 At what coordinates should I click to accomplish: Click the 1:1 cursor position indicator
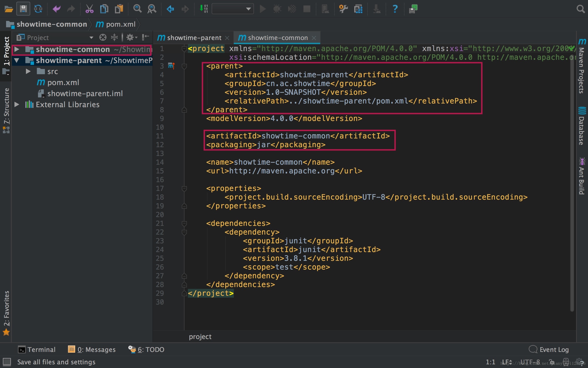pos(490,362)
